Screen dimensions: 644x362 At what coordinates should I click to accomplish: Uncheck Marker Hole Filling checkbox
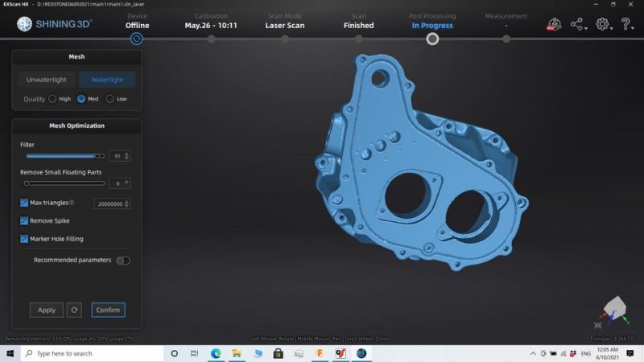pos(24,239)
